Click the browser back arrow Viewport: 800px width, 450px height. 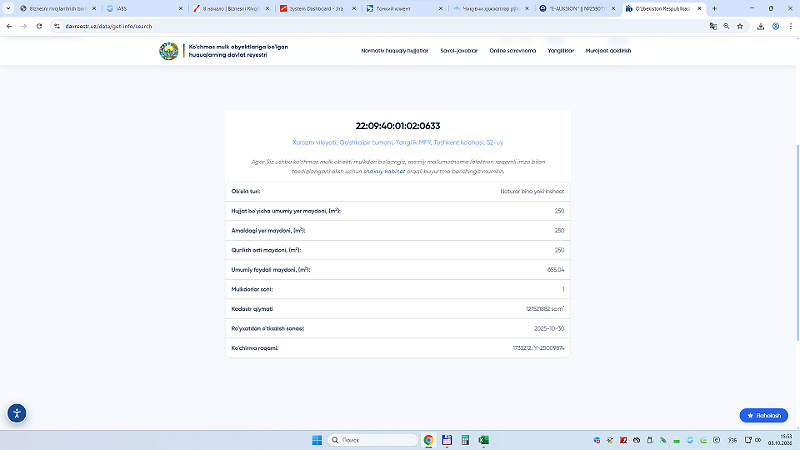point(9,26)
